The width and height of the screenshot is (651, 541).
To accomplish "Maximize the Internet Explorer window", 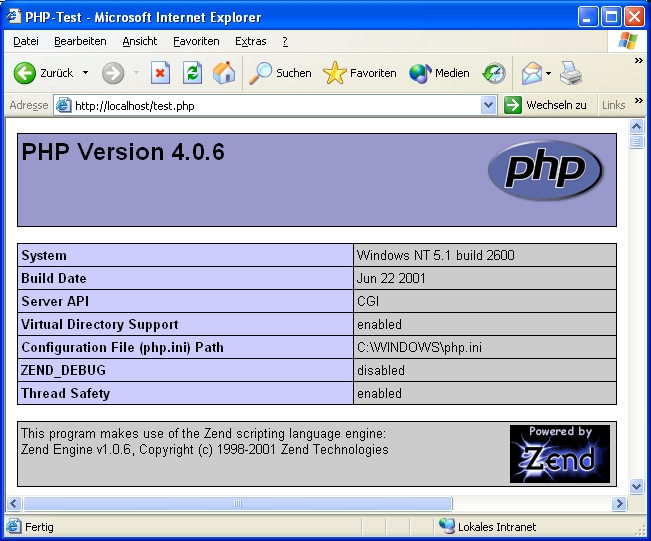I will (x=611, y=17).
